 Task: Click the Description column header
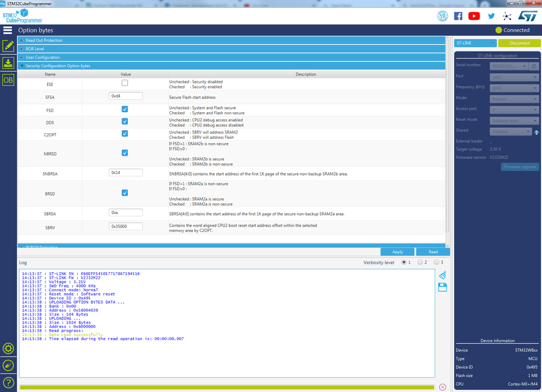click(x=305, y=74)
